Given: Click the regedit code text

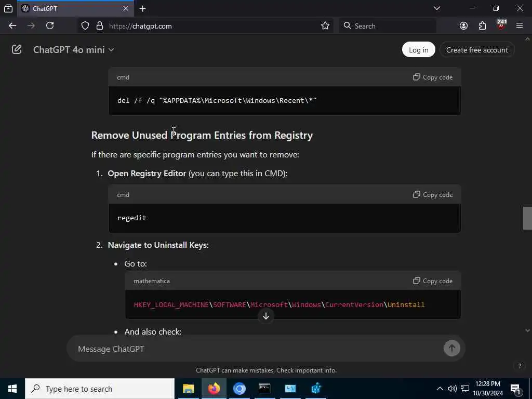Looking at the screenshot, I should coord(131,218).
